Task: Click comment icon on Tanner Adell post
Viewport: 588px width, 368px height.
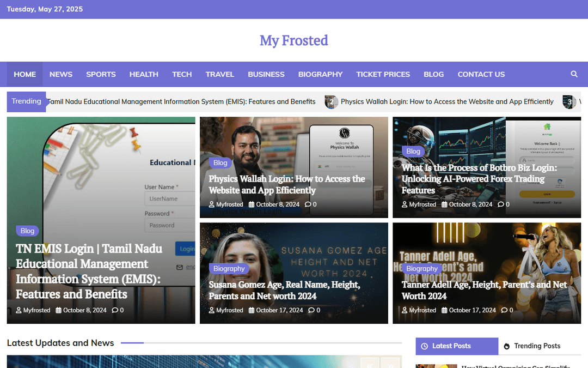Action: tap(504, 310)
